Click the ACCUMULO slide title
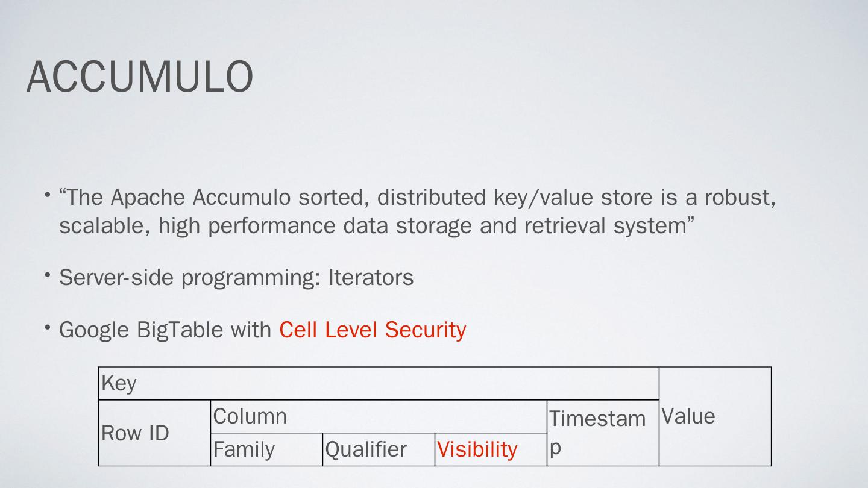Screen dimensions: 868x488 coord(139,77)
